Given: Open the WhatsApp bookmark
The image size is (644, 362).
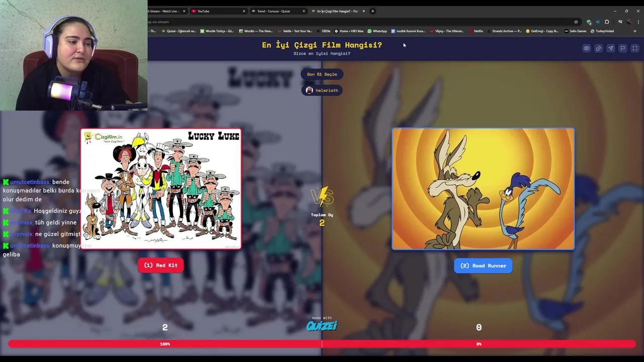Looking at the screenshot, I should [377, 31].
